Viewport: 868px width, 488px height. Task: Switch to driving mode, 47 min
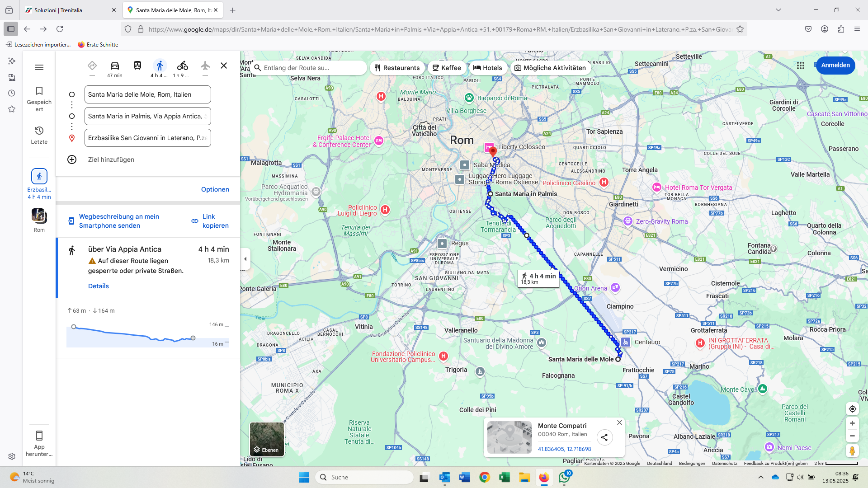(x=115, y=69)
